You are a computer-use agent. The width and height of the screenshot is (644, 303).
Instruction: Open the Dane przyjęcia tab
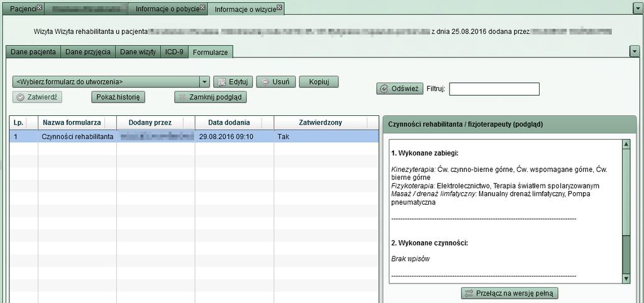click(88, 52)
